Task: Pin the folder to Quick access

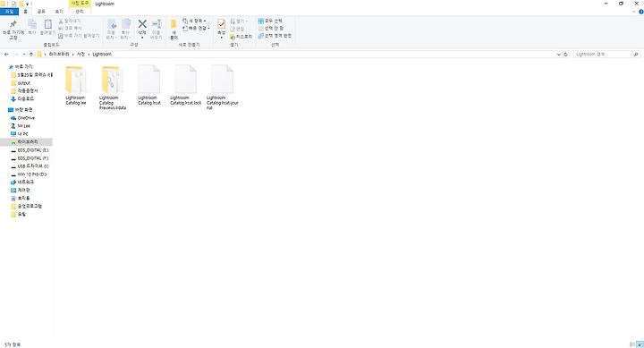Action: pyautogui.click(x=13, y=29)
